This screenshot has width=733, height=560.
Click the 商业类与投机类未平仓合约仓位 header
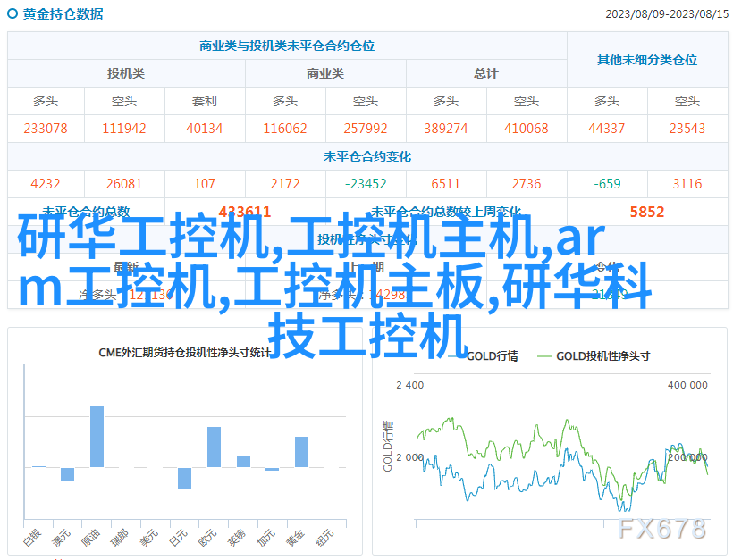coord(287,46)
